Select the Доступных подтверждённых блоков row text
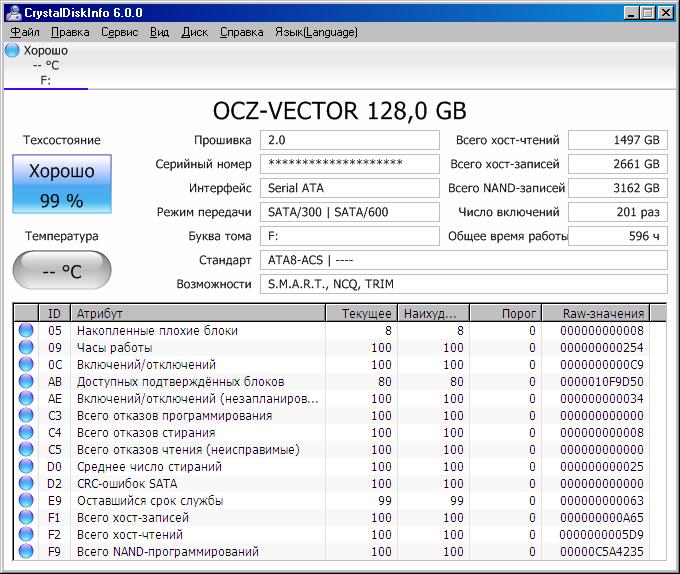 pos(180,382)
